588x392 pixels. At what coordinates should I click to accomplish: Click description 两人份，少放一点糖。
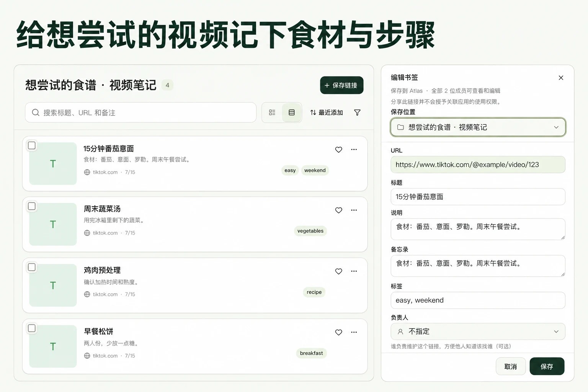[x=112, y=343]
